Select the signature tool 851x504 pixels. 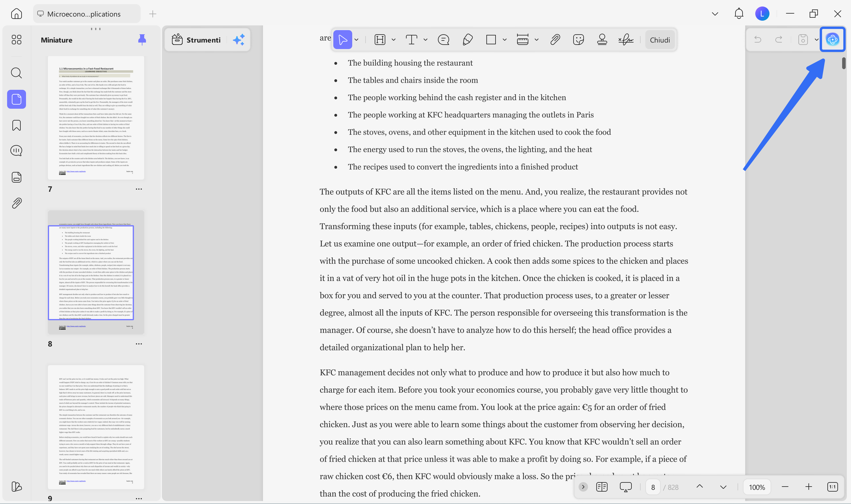click(626, 40)
